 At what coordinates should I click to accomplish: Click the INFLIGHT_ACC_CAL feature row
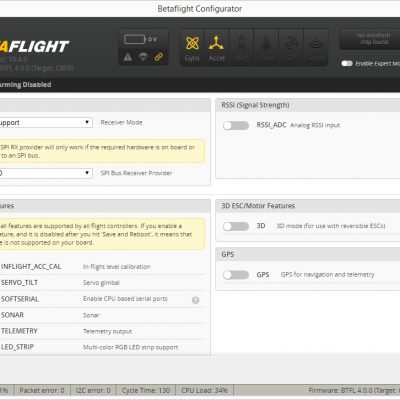click(x=102, y=267)
